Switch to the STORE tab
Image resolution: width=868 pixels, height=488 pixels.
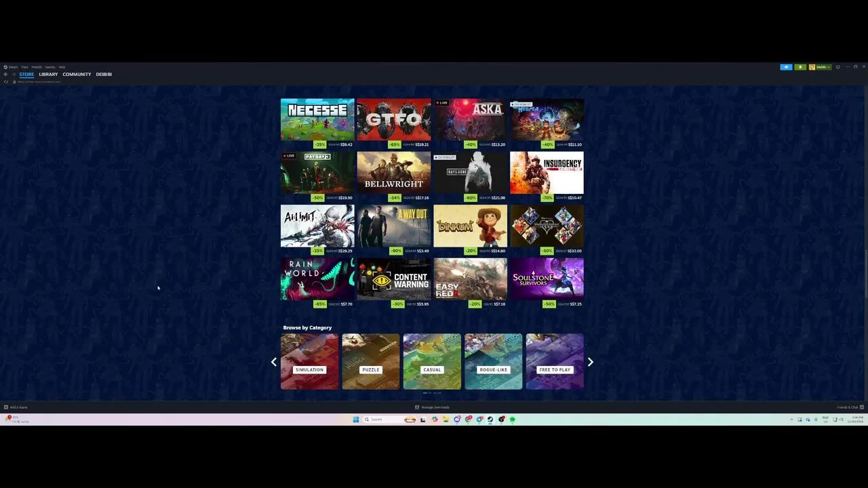pyautogui.click(x=26, y=75)
